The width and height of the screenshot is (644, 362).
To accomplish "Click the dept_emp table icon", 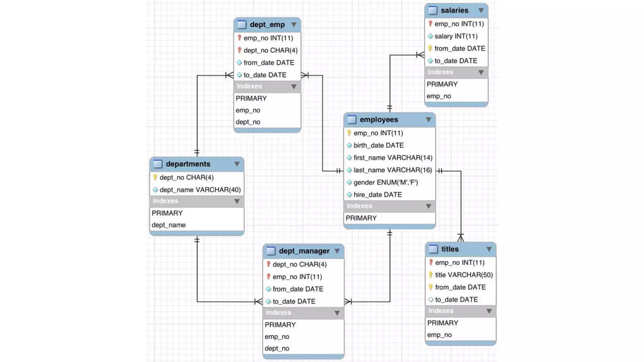I will 242,25.
